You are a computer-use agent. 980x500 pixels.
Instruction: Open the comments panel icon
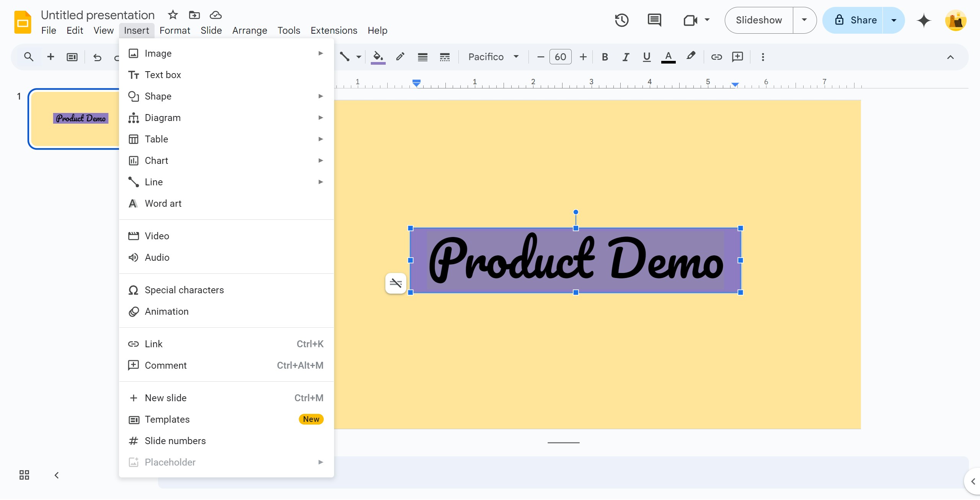click(x=654, y=20)
